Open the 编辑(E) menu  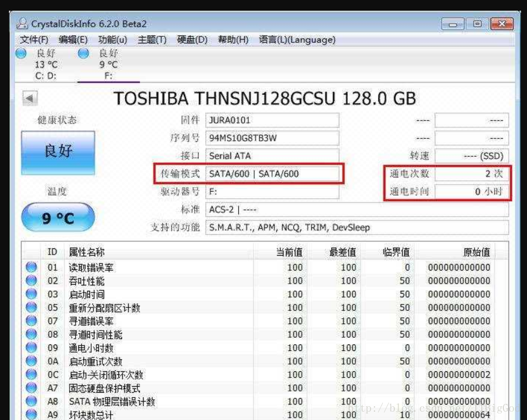tap(73, 40)
